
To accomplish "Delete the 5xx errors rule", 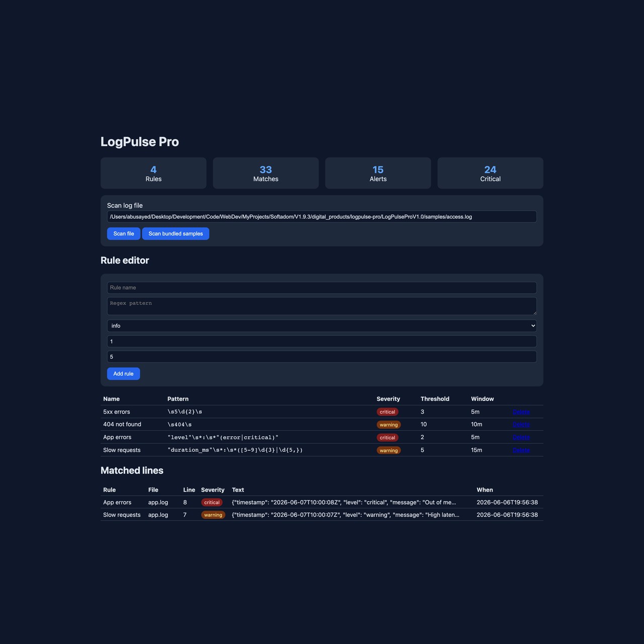I will pyautogui.click(x=521, y=412).
